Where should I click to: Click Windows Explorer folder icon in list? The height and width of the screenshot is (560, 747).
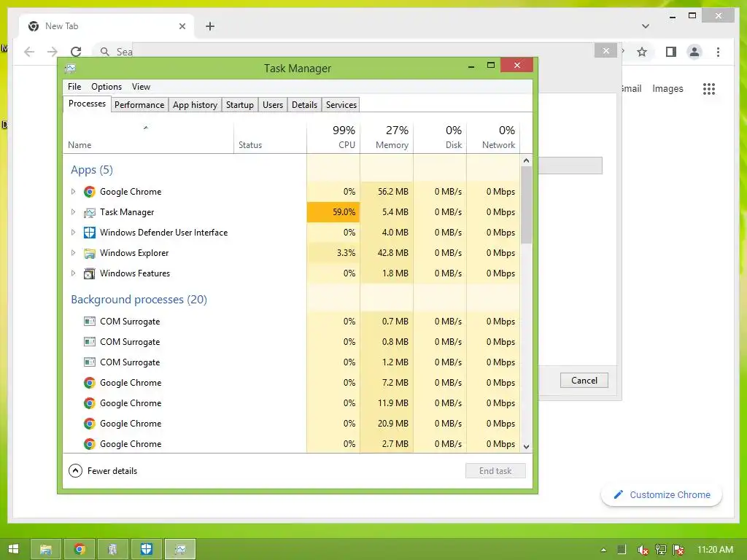(x=89, y=253)
